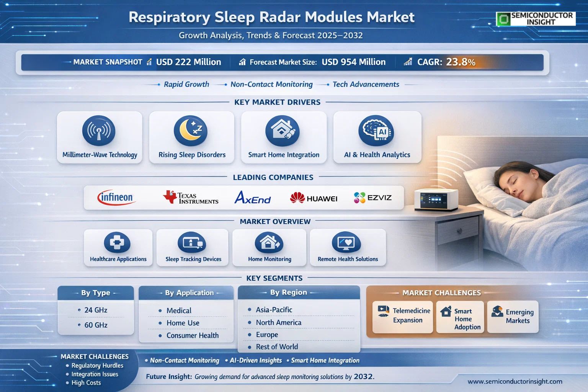
Task: Select the By Application segment header
Action: (x=186, y=293)
